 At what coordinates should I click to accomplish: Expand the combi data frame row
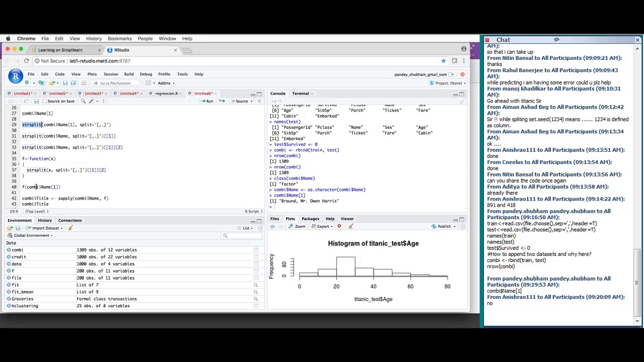(9, 250)
